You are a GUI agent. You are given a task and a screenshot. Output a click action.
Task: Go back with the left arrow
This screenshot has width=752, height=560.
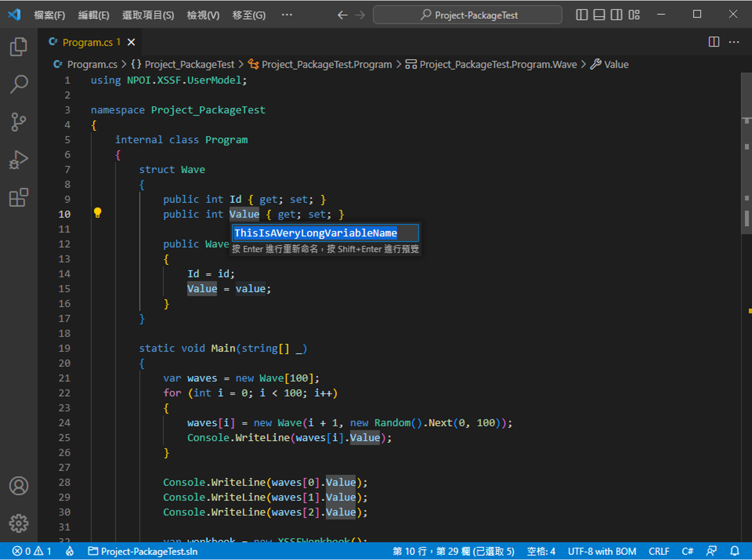342,15
